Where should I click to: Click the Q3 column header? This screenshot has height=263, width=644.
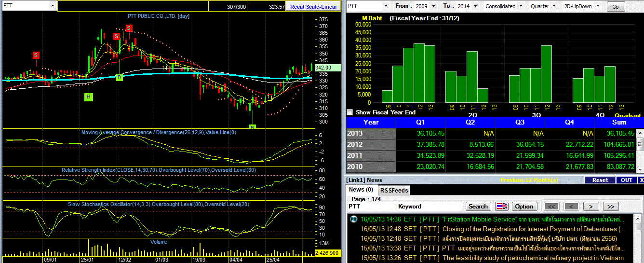point(520,123)
